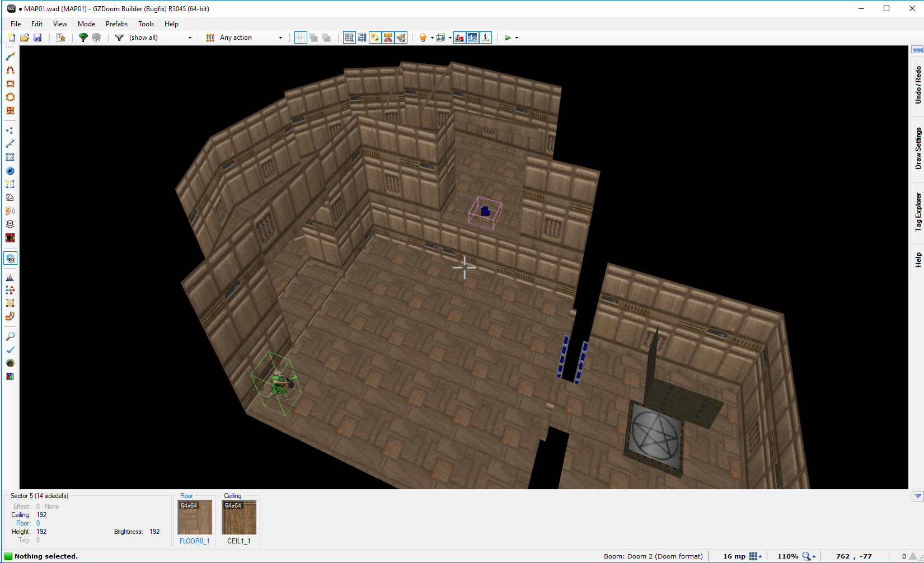The image size is (924, 563).
Task: Toggle the things/paint palette view button
Action: coord(375,37)
